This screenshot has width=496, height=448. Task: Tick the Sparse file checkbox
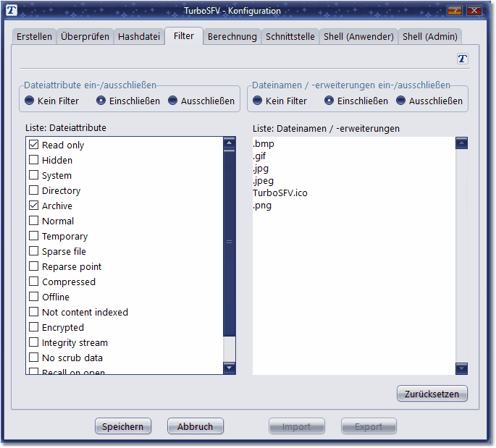[x=33, y=251]
